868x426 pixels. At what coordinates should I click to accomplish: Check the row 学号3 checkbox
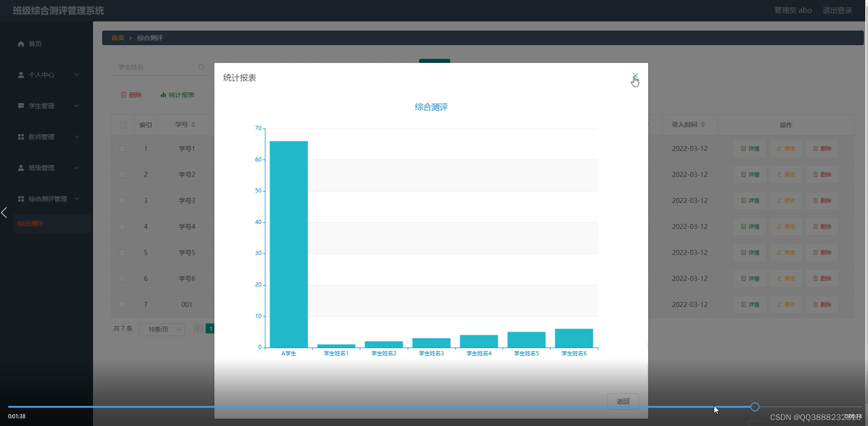[x=122, y=201]
